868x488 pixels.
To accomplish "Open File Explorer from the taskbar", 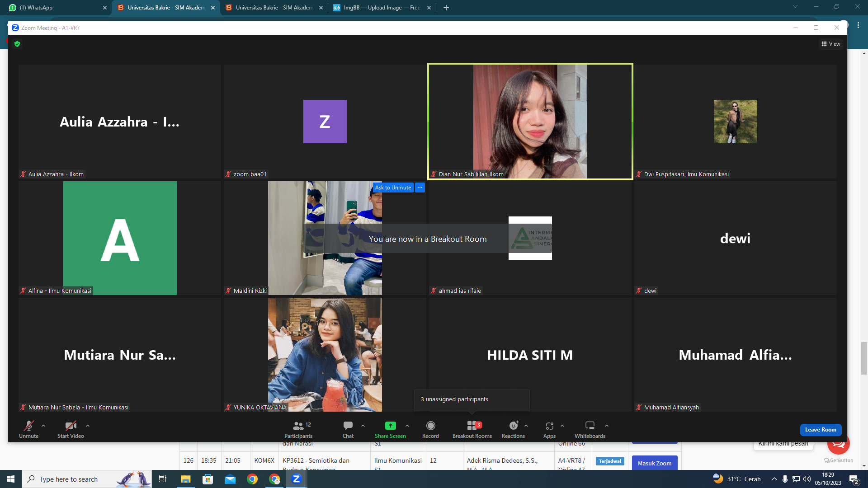I will pos(185,479).
